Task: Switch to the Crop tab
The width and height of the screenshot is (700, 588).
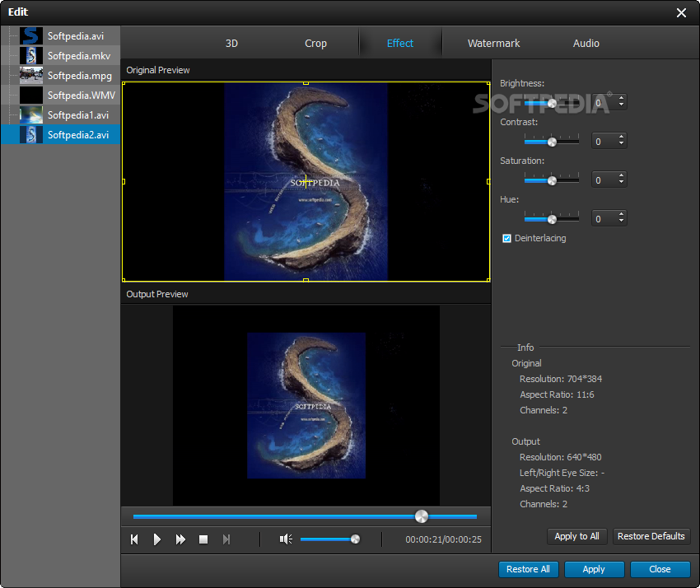Action: 315,44
